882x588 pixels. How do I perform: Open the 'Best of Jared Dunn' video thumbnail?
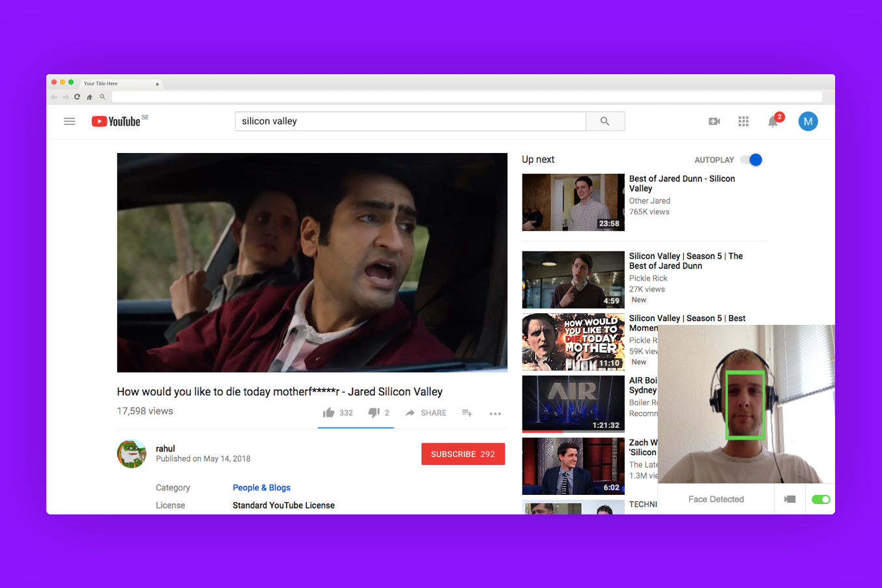(573, 203)
